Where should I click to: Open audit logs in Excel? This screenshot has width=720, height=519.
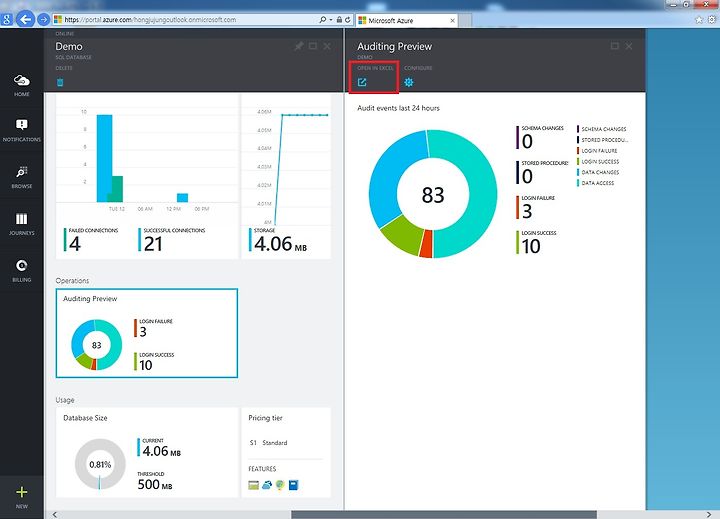click(x=362, y=82)
